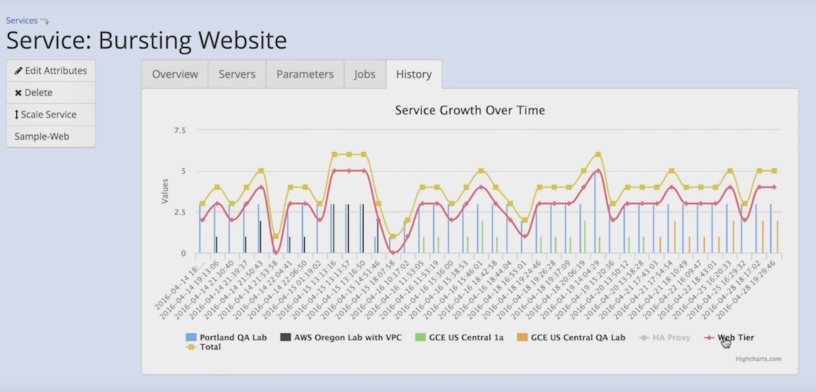This screenshot has width=816, height=392.
Task: Open the Servers tab
Action: pos(237,74)
